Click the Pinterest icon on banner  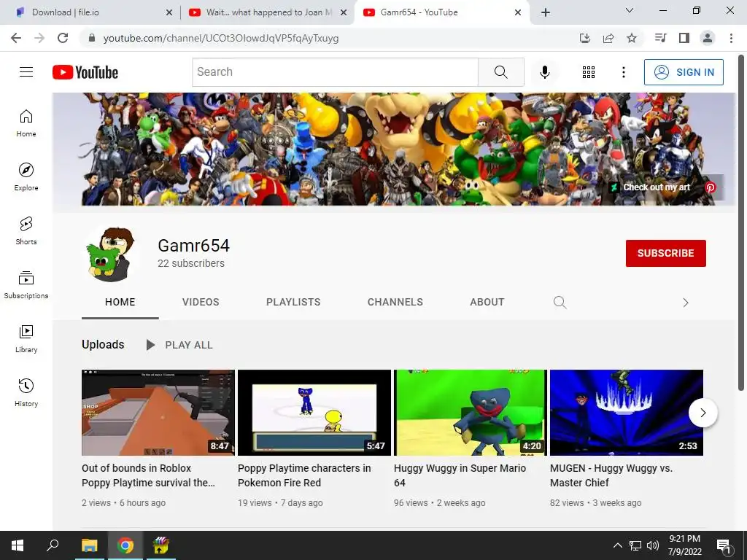click(710, 187)
